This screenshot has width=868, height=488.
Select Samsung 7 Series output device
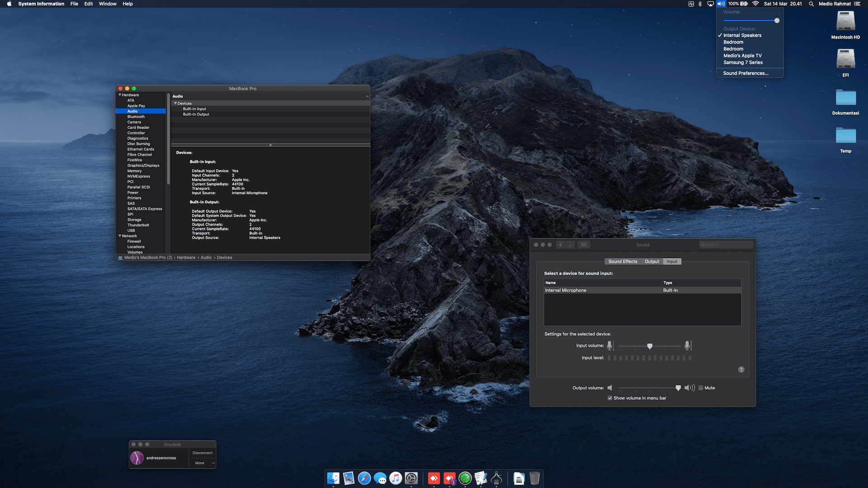(x=743, y=62)
